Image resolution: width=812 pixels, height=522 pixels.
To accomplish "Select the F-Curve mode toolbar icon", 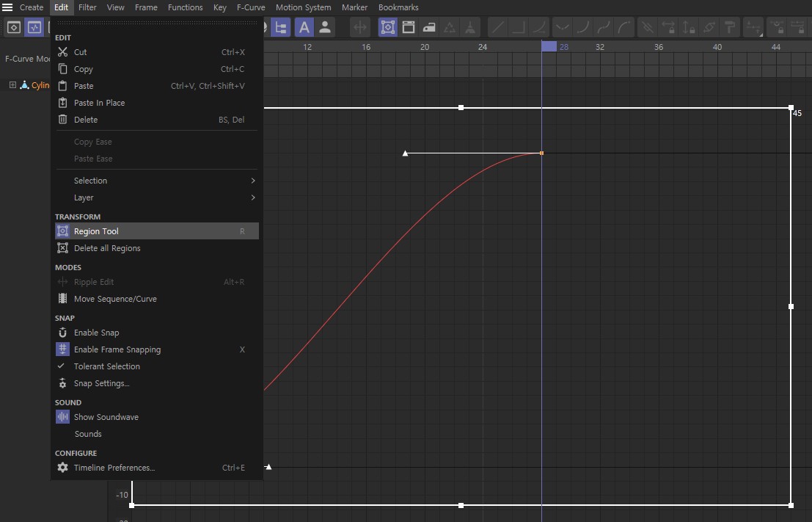I will coord(34,27).
